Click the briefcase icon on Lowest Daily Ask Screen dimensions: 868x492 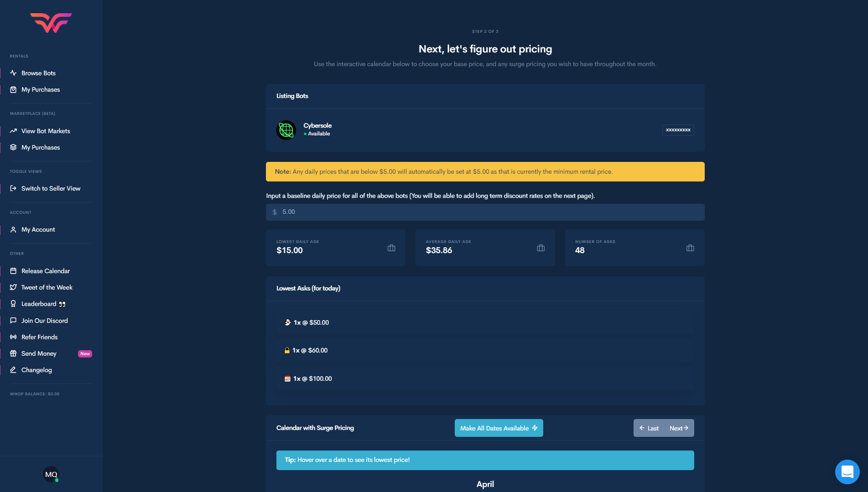click(x=391, y=248)
